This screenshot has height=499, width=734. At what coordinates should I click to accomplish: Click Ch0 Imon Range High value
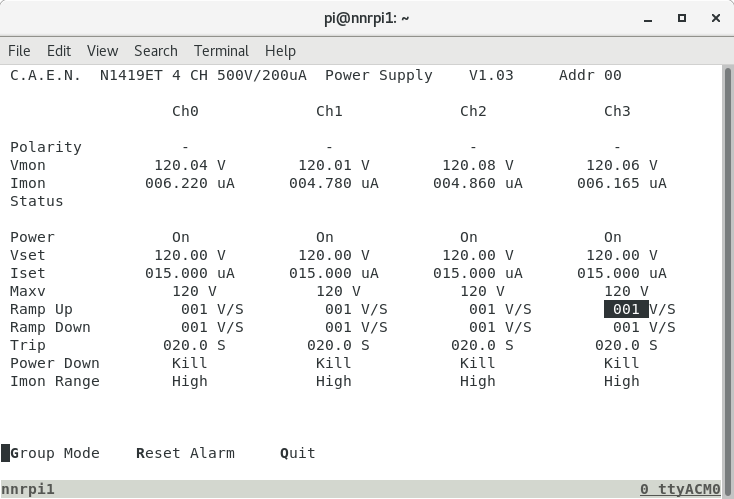point(190,381)
